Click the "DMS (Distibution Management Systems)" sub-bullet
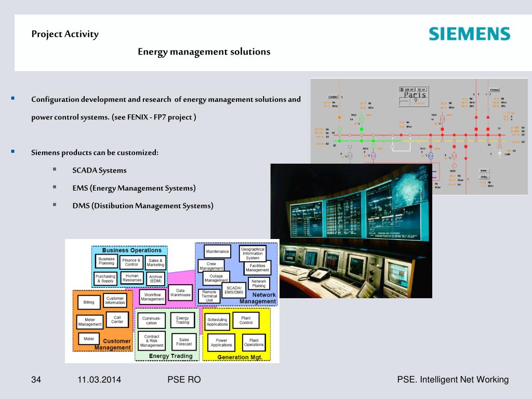Viewport: 532px width, 399px height. (143, 206)
